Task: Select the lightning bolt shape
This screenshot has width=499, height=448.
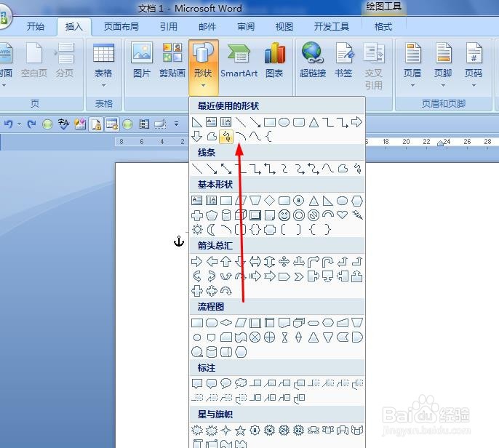Action: click(357, 215)
